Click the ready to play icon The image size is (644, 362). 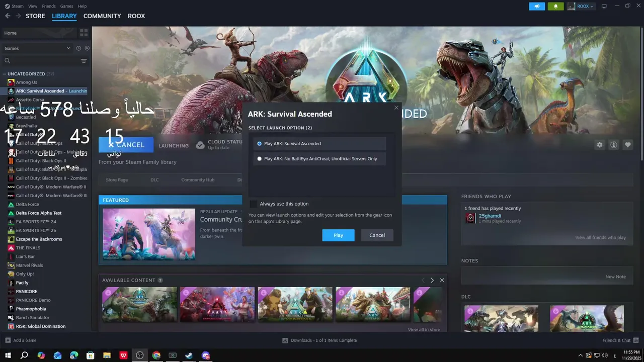[x=87, y=48]
